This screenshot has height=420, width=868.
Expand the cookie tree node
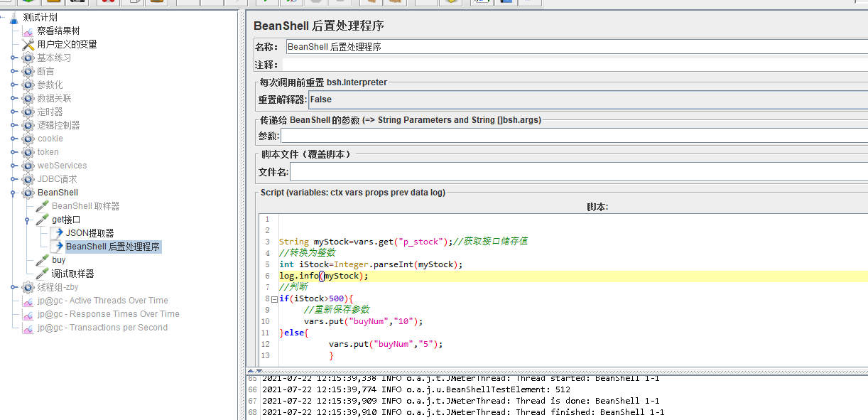13,139
